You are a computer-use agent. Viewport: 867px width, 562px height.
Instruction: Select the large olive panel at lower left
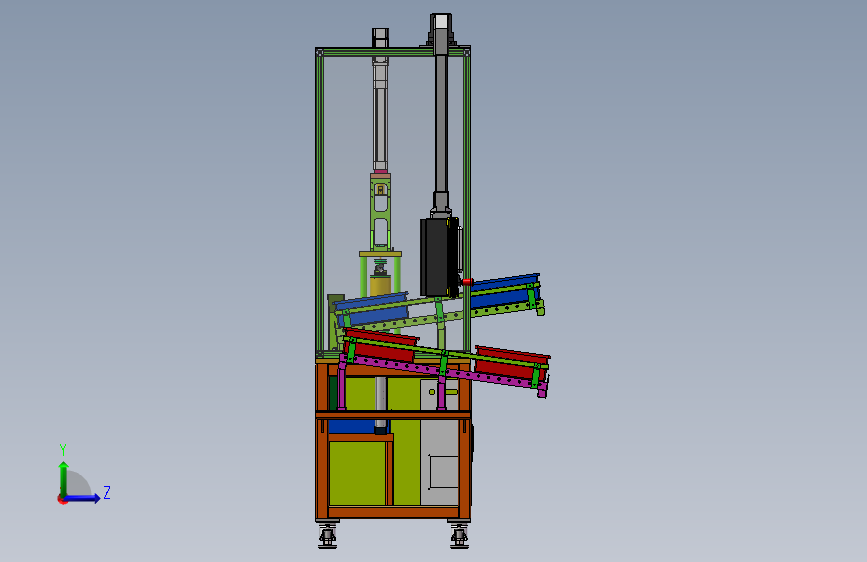pyautogui.click(x=357, y=473)
